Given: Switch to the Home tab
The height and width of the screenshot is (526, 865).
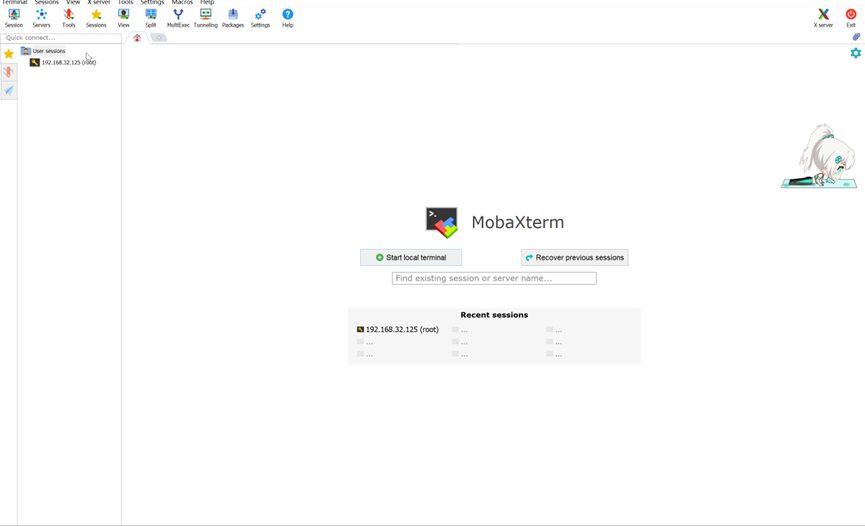Looking at the screenshot, I should (x=137, y=38).
